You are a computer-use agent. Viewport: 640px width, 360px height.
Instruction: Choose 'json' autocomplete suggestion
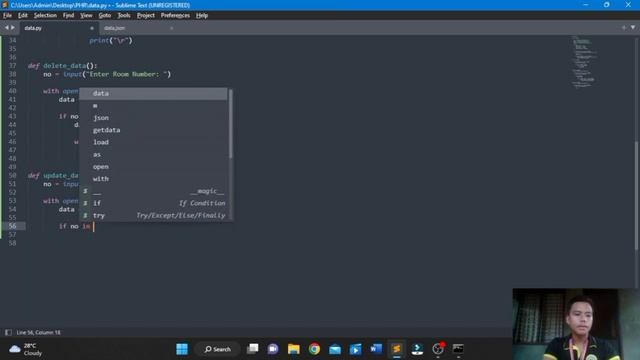tap(153, 118)
